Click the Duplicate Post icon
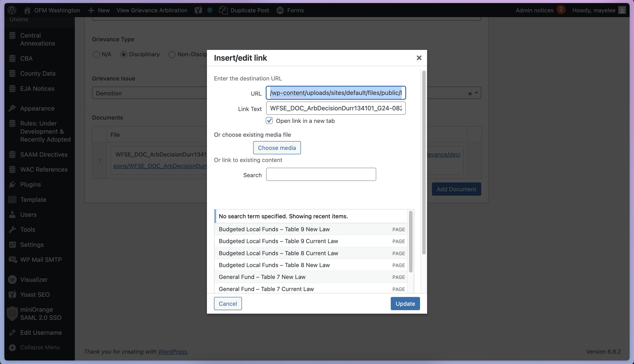 click(x=223, y=10)
